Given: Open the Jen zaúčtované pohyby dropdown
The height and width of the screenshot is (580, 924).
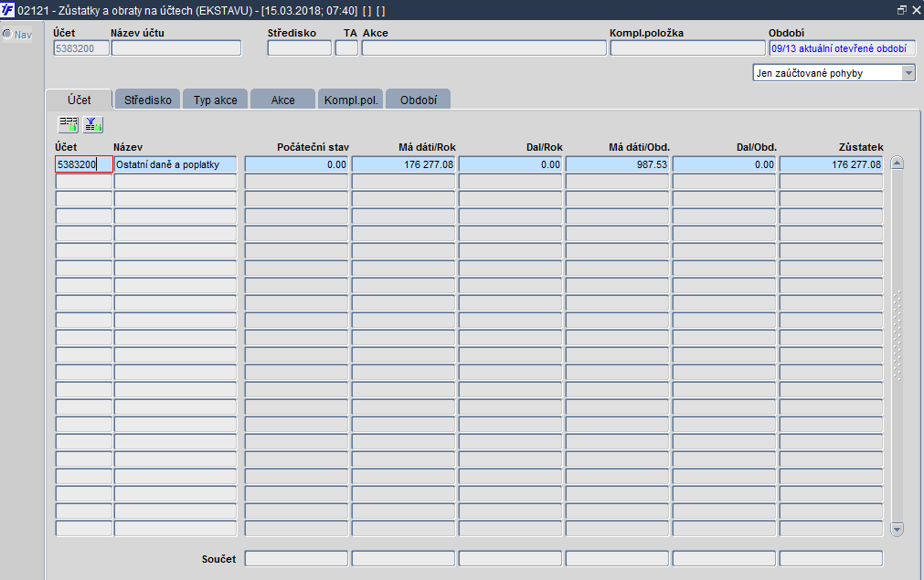Looking at the screenshot, I should tap(908, 73).
